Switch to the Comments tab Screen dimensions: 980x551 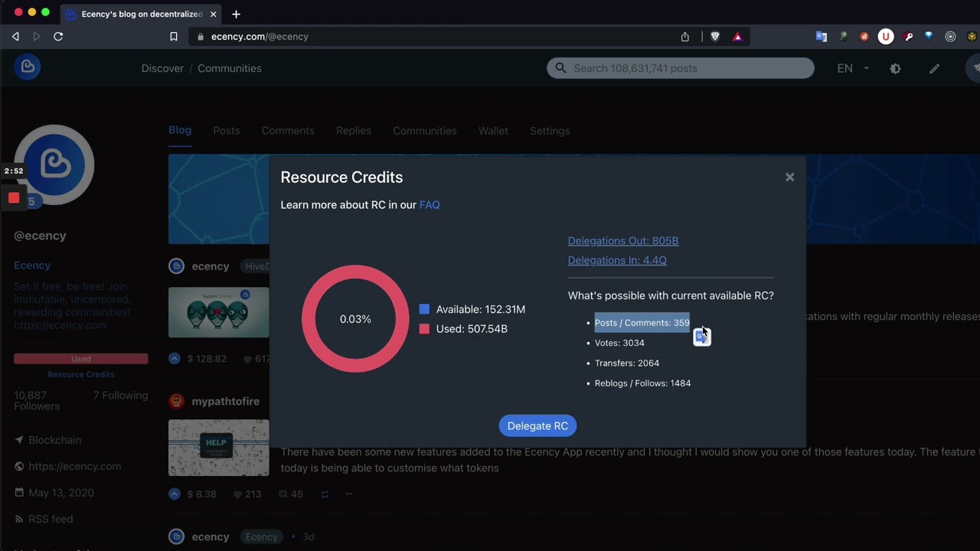click(288, 131)
